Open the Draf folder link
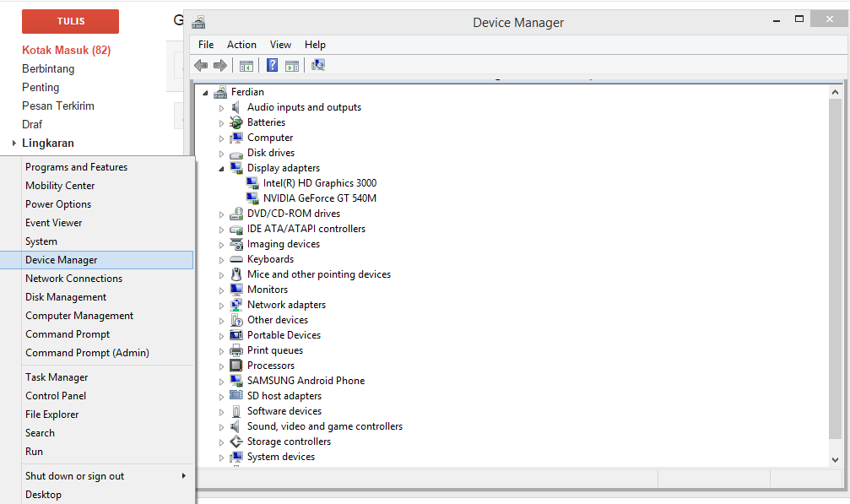Image resolution: width=850 pixels, height=504 pixels. tap(32, 124)
